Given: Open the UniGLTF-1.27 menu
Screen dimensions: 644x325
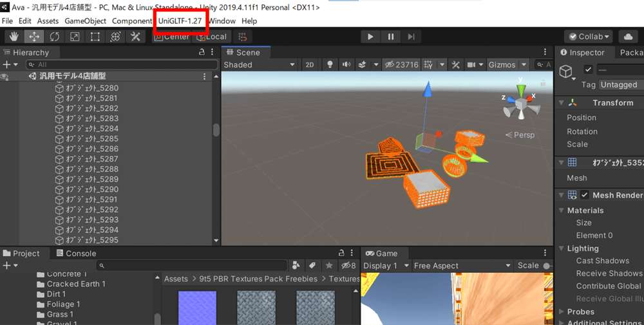Looking at the screenshot, I should click(180, 21).
